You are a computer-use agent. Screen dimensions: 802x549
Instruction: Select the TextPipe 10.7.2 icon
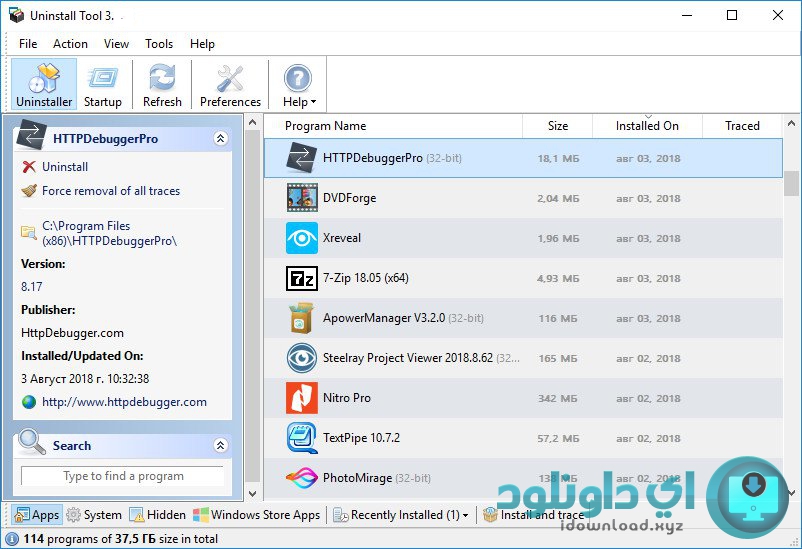302,438
